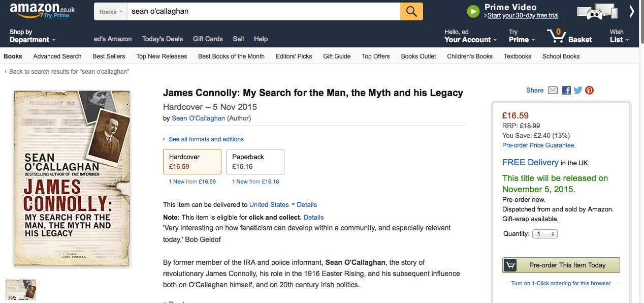This screenshot has height=303, width=644.
Task: Expand the Shop by Department menu
Action: pyautogui.click(x=32, y=36)
